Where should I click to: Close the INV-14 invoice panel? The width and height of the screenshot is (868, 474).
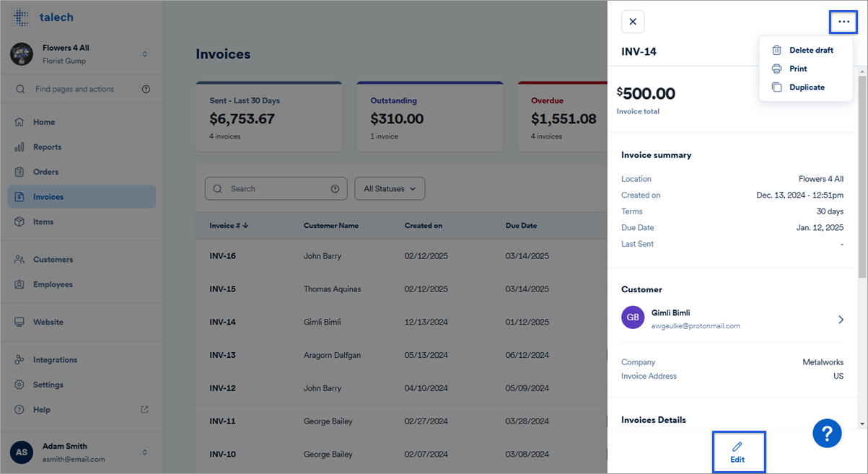coord(633,22)
